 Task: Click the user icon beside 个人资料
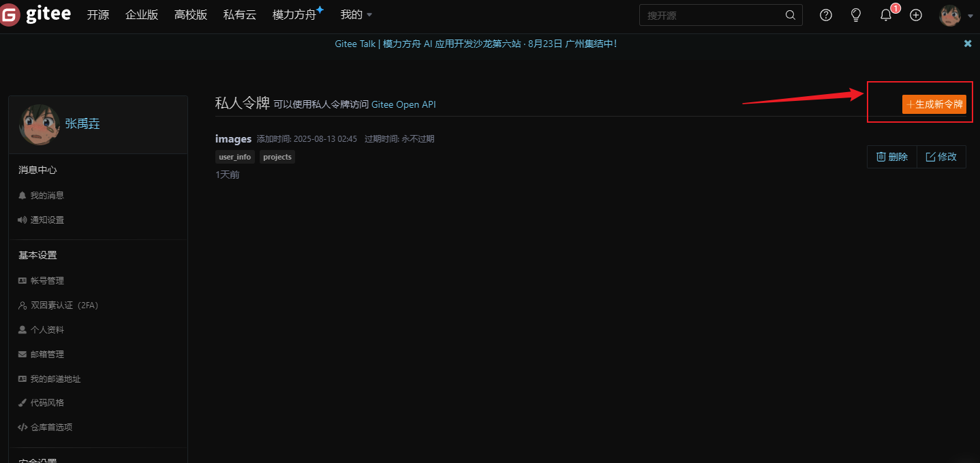click(22, 330)
